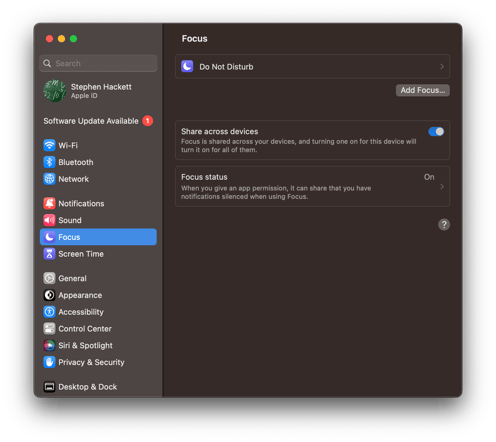Screen dimensions: 496x442
Task: Open the Do Not Disturb row
Action: coord(312,67)
